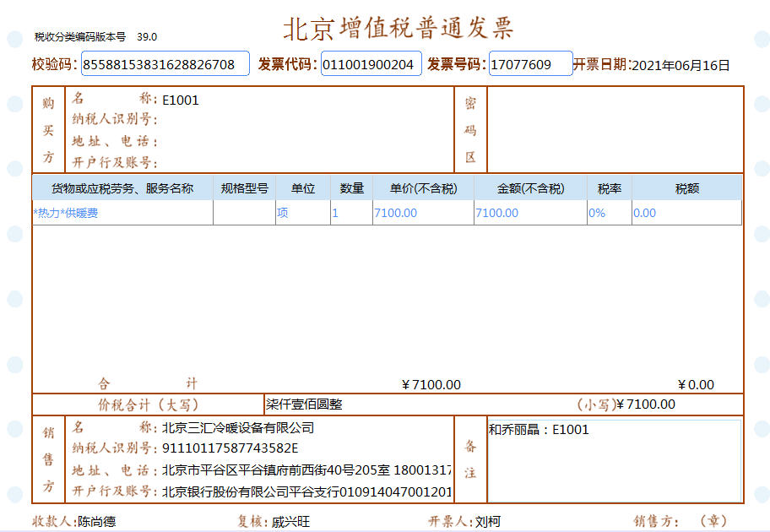Click the 税率 column header
This screenshot has width=770, height=532.
tap(610, 188)
